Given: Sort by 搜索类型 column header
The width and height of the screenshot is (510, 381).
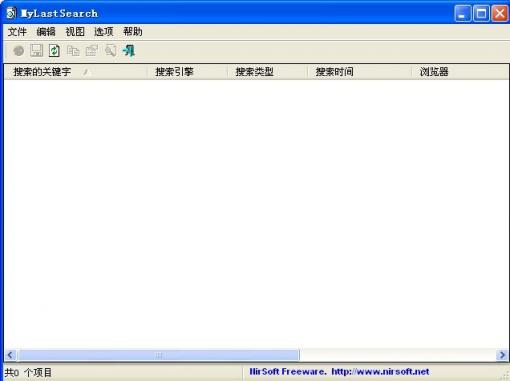Looking at the screenshot, I should pos(267,72).
